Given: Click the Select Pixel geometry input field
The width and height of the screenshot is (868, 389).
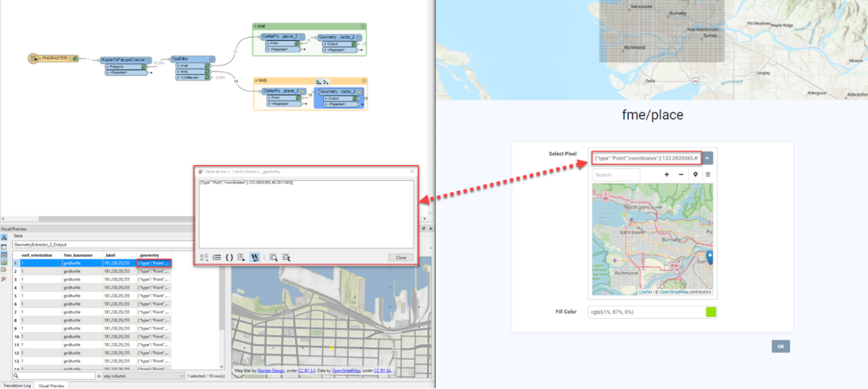Looking at the screenshot, I should [x=646, y=158].
